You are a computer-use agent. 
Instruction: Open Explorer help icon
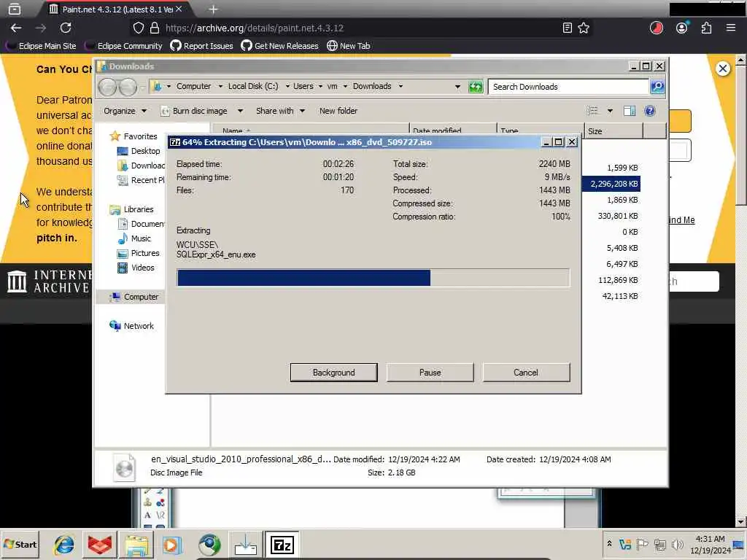(x=650, y=111)
